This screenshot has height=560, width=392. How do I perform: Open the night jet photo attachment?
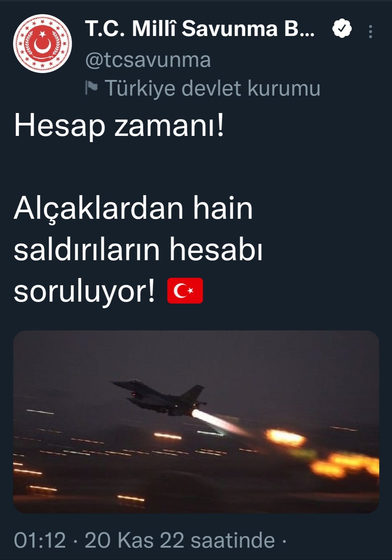click(196, 422)
